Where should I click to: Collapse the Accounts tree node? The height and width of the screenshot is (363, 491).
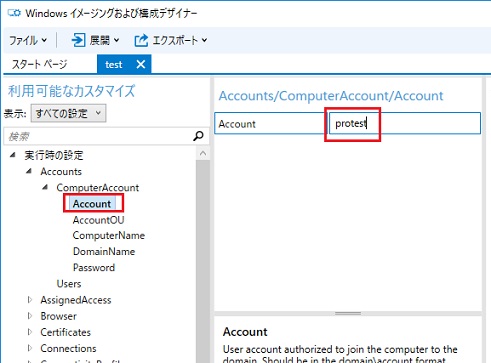pos(29,171)
